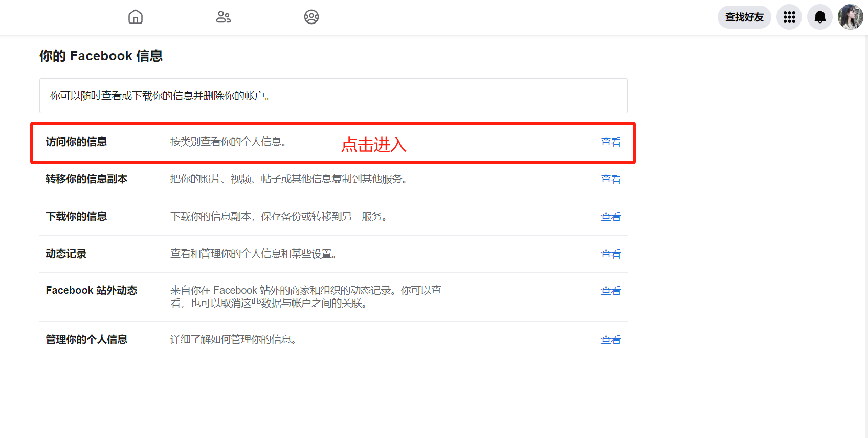Viewport: 868px width, 438px height.
Task: Go to Facebook Home icon
Action: click(x=136, y=17)
